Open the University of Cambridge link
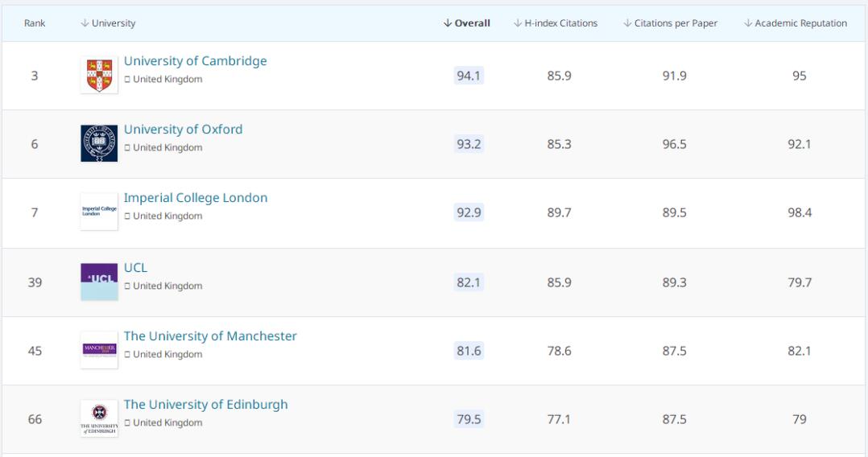868x457 pixels. click(195, 61)
